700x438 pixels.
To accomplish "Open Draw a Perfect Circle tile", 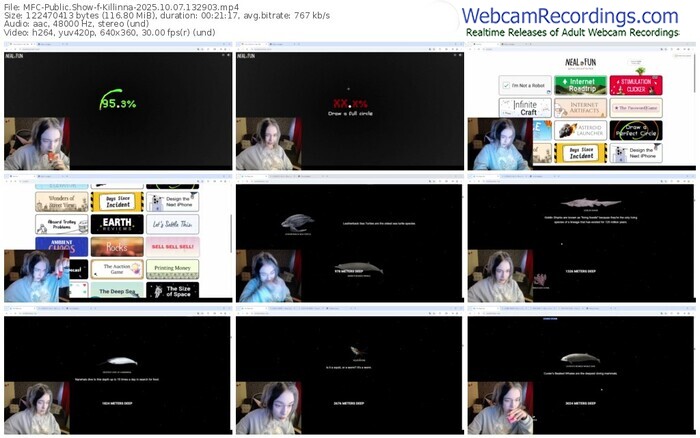I will (635, 130).
